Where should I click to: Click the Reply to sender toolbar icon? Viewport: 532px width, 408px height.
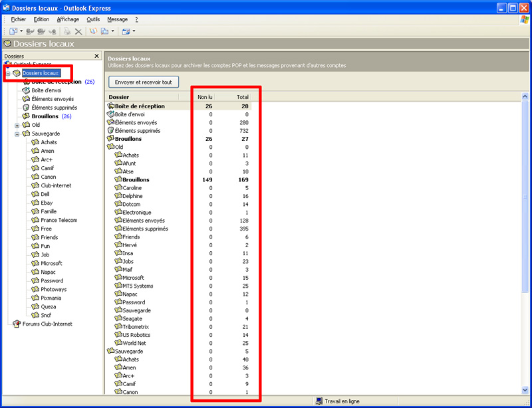pos(30,31)
